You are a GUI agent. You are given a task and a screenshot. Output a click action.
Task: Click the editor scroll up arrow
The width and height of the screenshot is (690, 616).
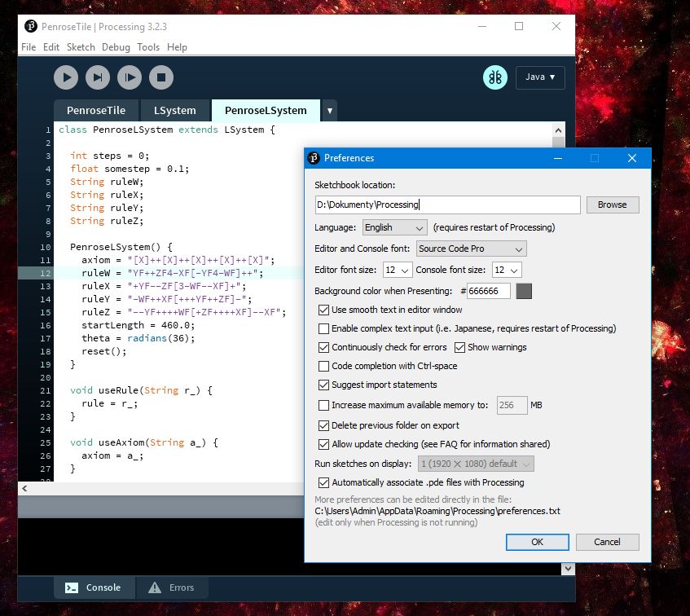pyautogui.click(x=558, y=130)
